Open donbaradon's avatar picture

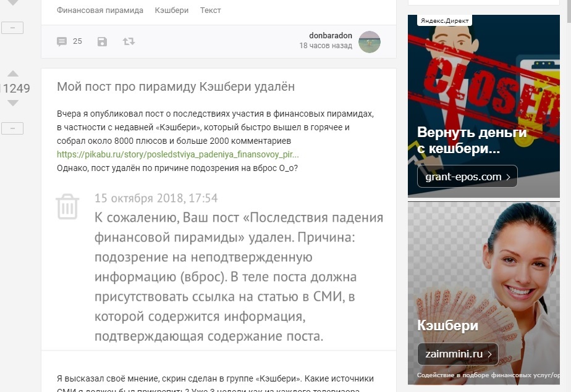(370, 41)
